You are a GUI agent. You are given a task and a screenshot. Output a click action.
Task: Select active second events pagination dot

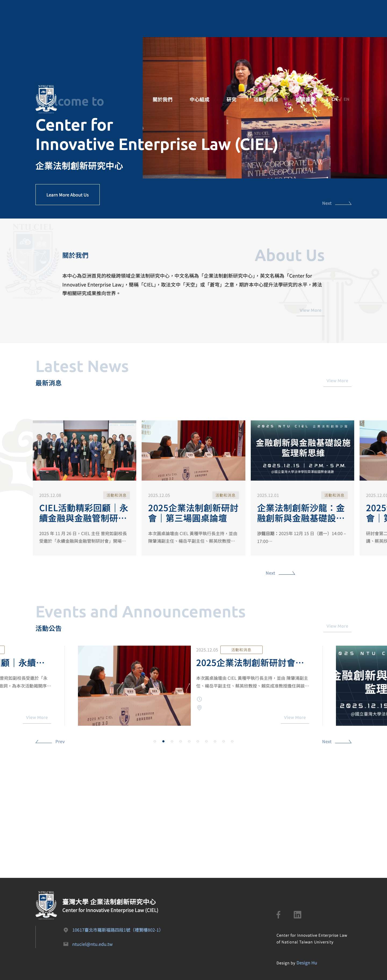(163, 741)
